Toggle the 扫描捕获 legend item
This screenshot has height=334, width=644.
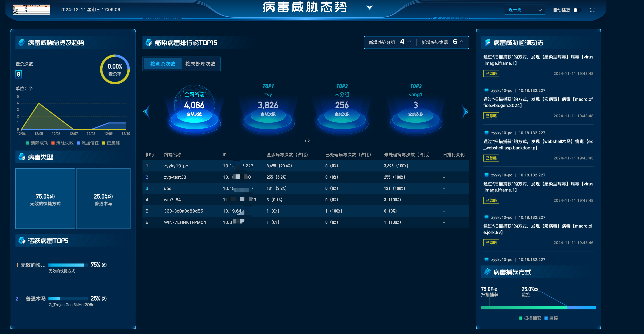[x=530, y=318]
